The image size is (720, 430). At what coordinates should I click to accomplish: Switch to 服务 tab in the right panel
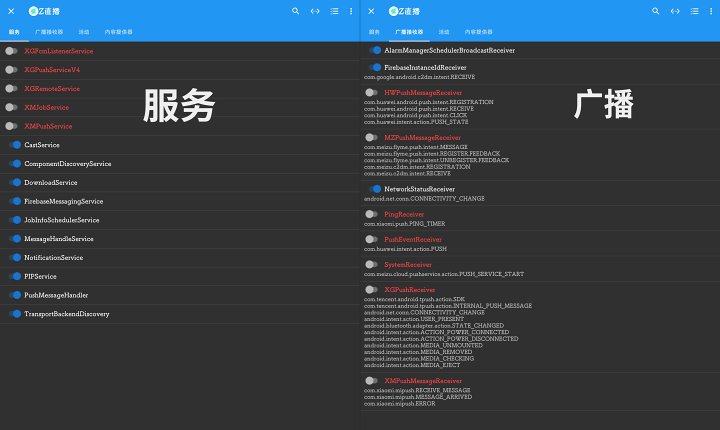tap(374, 32)
